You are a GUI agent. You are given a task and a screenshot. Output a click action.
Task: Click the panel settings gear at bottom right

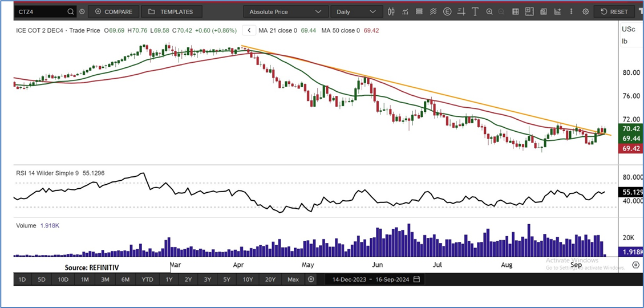[636, 265]
